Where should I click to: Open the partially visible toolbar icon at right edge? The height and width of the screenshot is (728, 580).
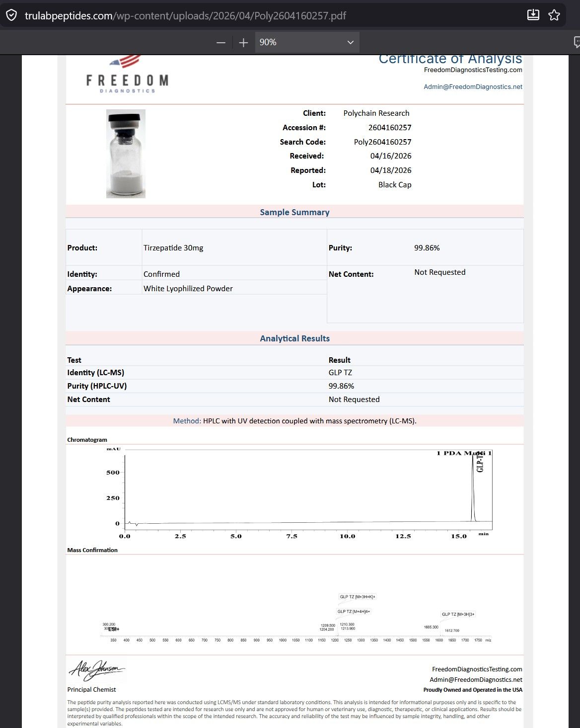point(577,42)
